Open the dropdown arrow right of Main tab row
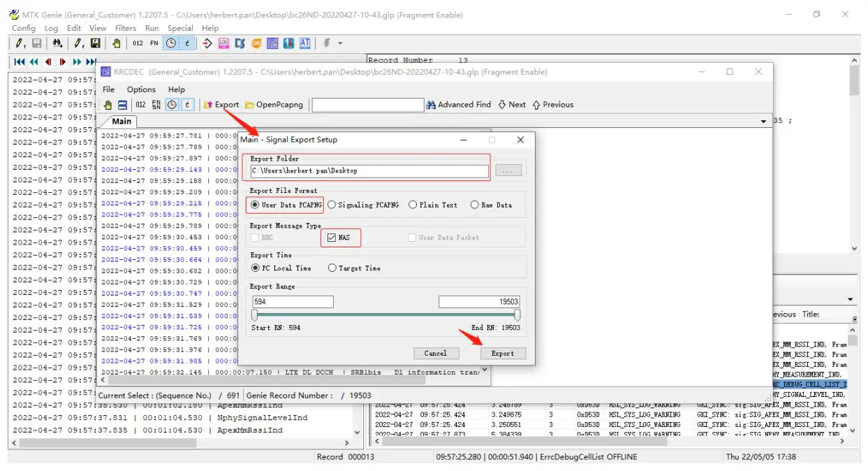The width and height of the screenshot is (868, 471). (x=763, y=122)
